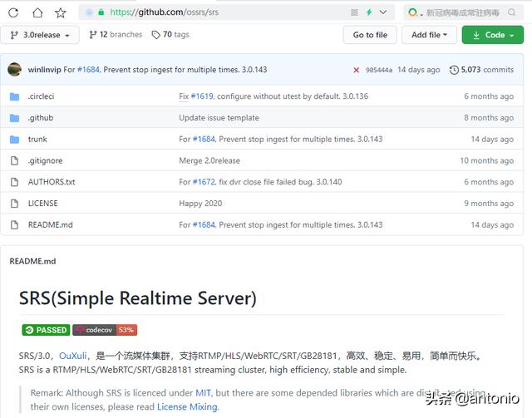Open the 5,073 commits history
The height and width of the screenshot is (418, 532).
point(481,70)
